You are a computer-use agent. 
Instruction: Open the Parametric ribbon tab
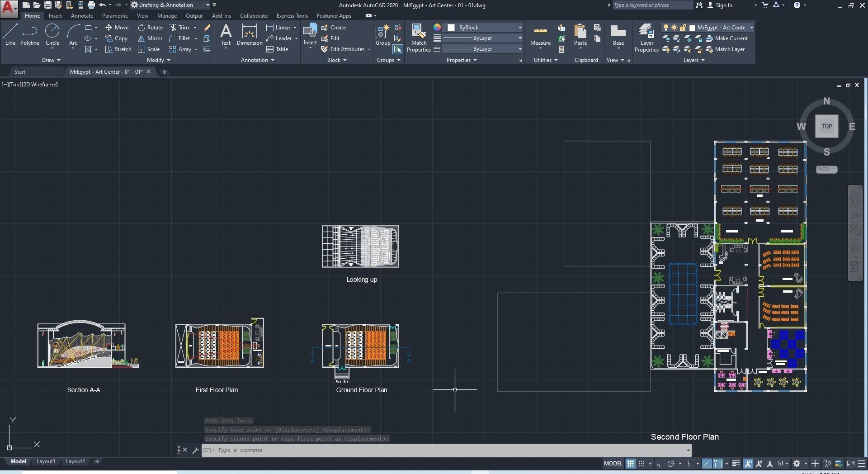[115, 16]
